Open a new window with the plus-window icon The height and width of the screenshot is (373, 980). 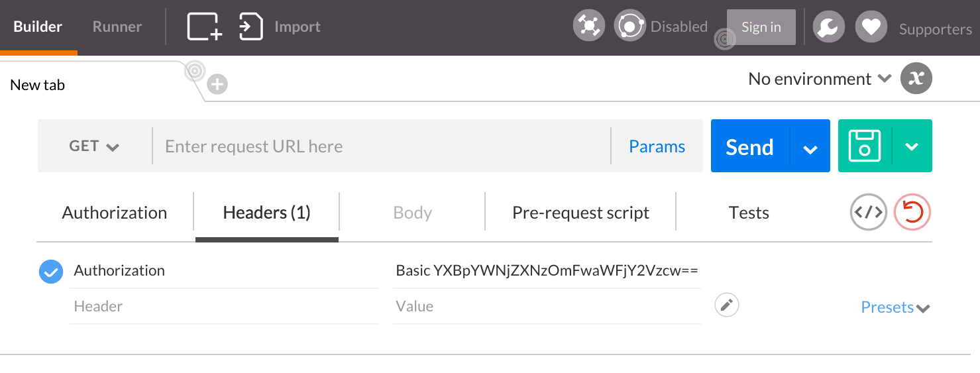click(205, 27)
